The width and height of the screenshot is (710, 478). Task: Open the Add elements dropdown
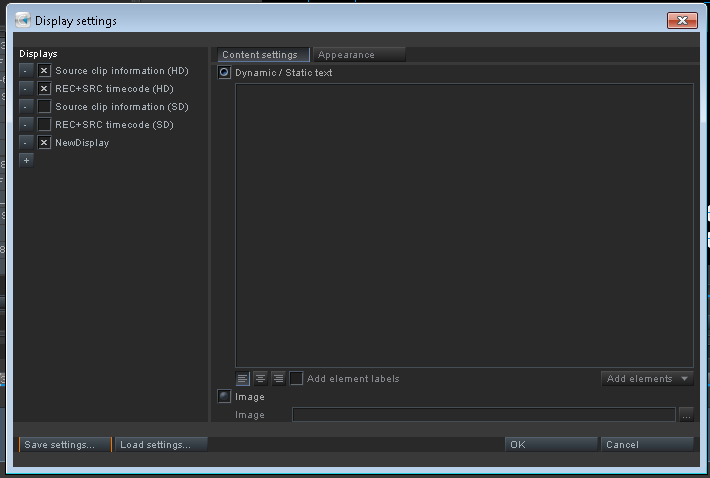[647, 378]
